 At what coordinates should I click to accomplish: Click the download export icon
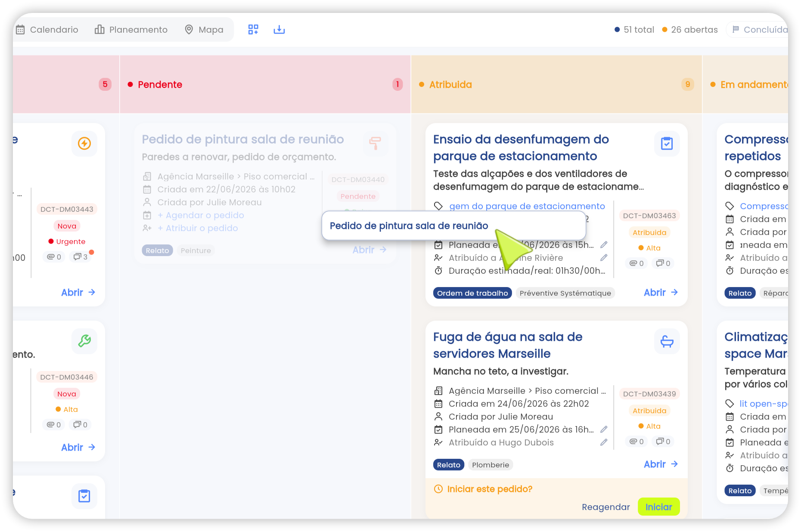pyautogui.click(x=279, y=29)
